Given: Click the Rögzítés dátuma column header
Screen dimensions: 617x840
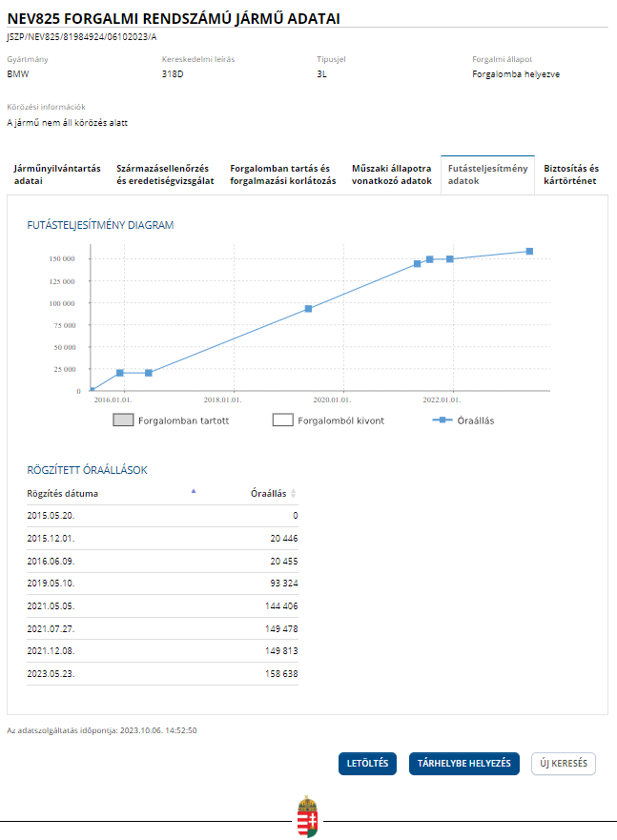Looking at the screenshot, I should click(63, 493).
